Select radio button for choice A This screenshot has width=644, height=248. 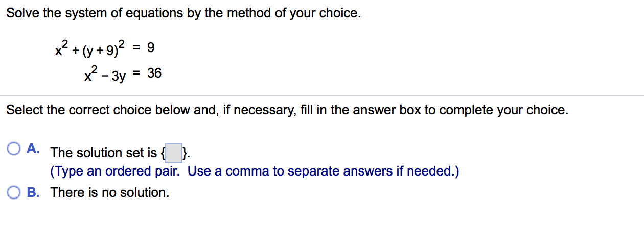point(14,149)
